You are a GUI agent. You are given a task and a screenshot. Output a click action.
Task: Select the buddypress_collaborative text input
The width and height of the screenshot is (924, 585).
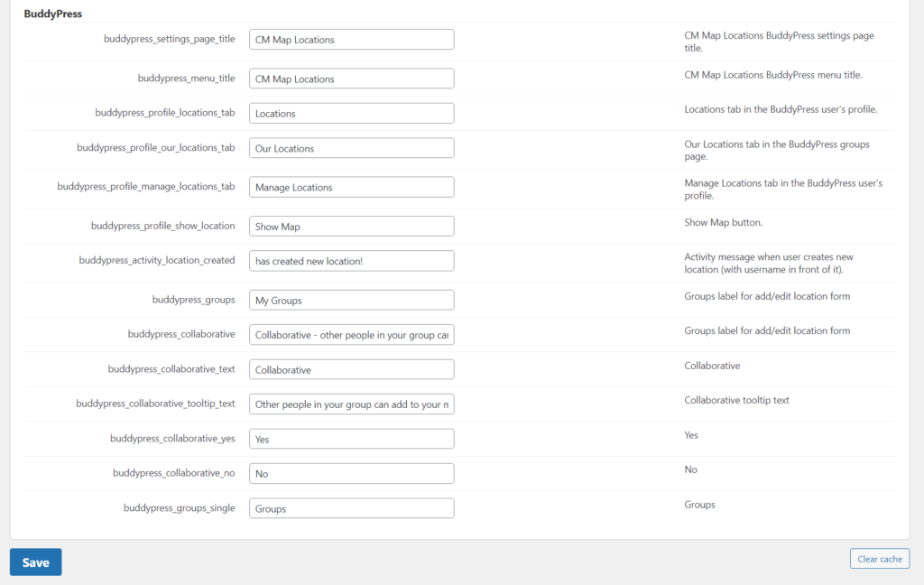coord(351,335)
